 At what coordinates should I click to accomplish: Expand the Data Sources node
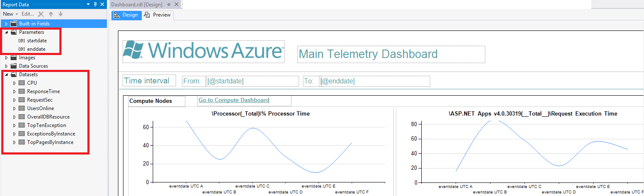pyautogui.click(x=6, y=66)
